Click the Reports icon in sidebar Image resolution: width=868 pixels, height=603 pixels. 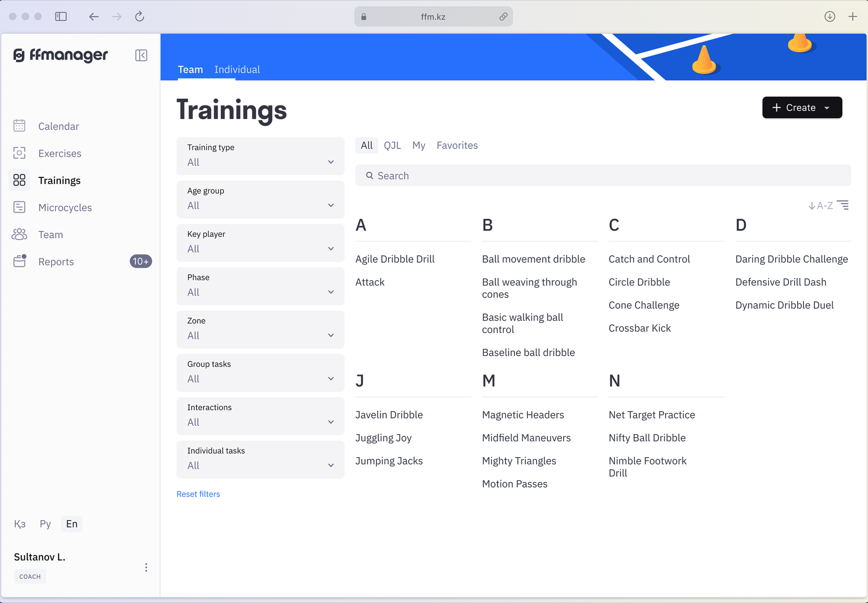pos(20,261)
